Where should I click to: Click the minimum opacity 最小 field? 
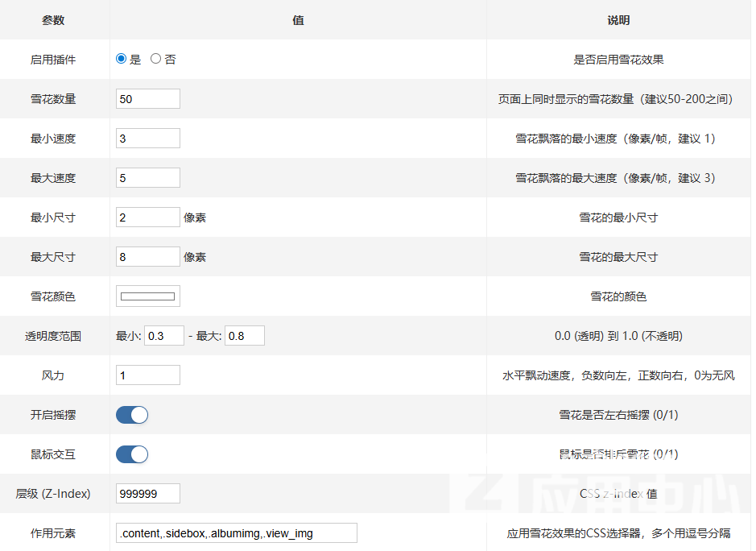tap(164, 336)
